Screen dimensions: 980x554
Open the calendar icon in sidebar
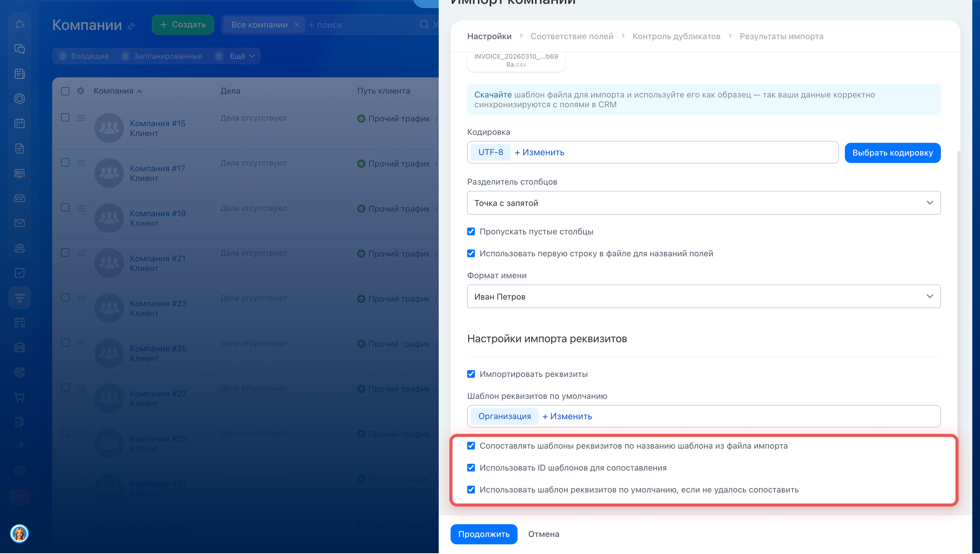(19, 123)
